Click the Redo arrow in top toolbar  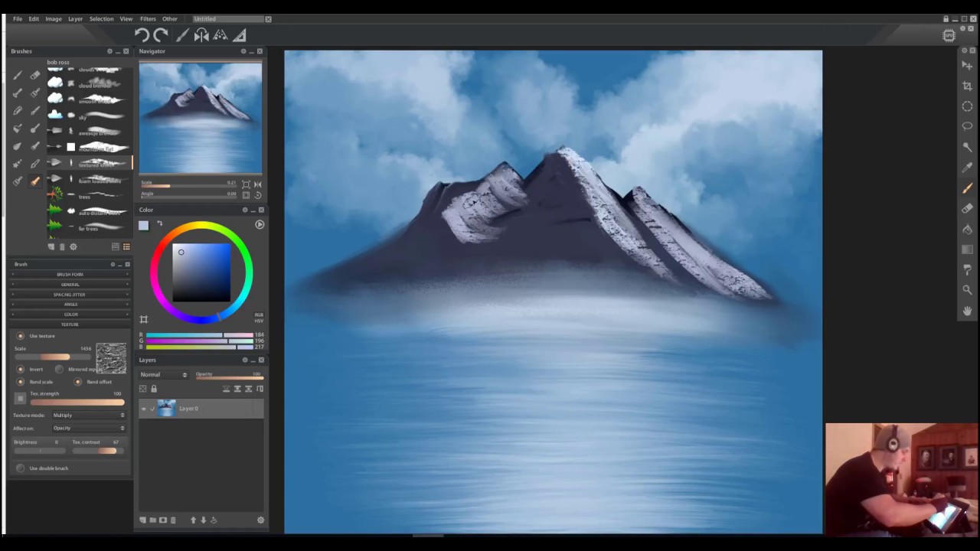(x=161, y=34)
